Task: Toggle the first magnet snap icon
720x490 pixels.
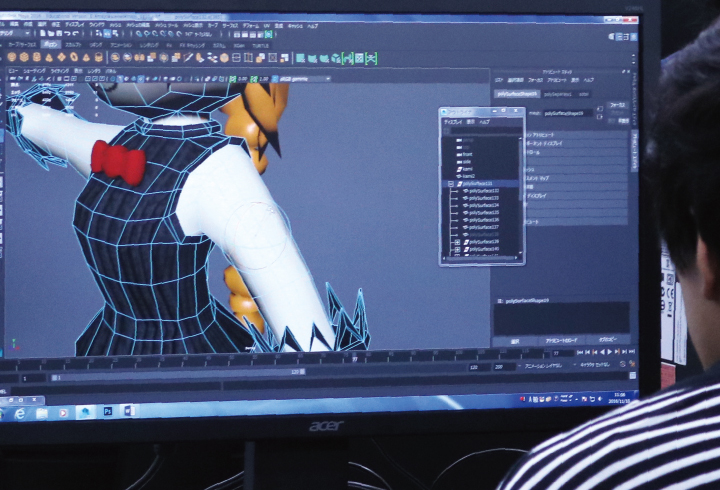Action: click(139, 34)
